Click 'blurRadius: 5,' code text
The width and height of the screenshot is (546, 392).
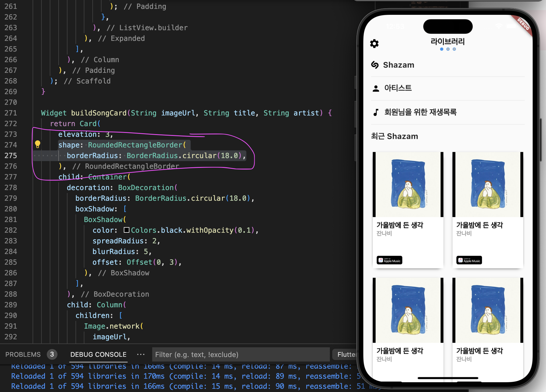point(122,251)
